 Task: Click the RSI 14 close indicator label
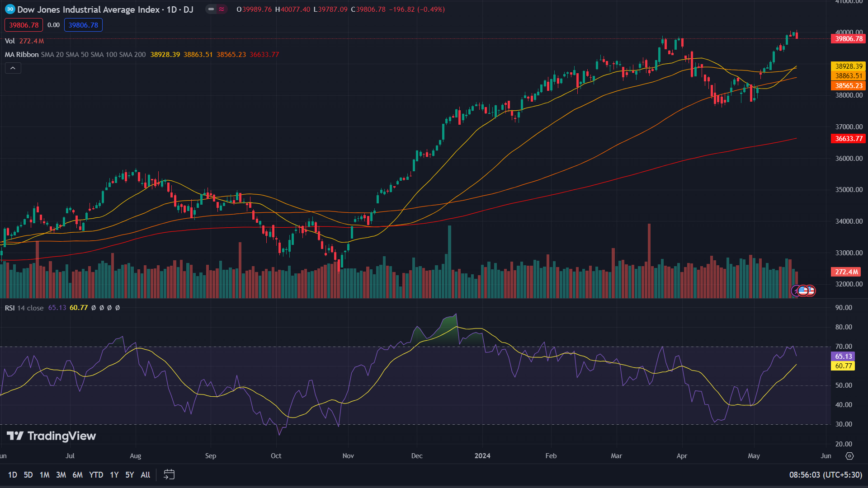(x=24, y=308)
